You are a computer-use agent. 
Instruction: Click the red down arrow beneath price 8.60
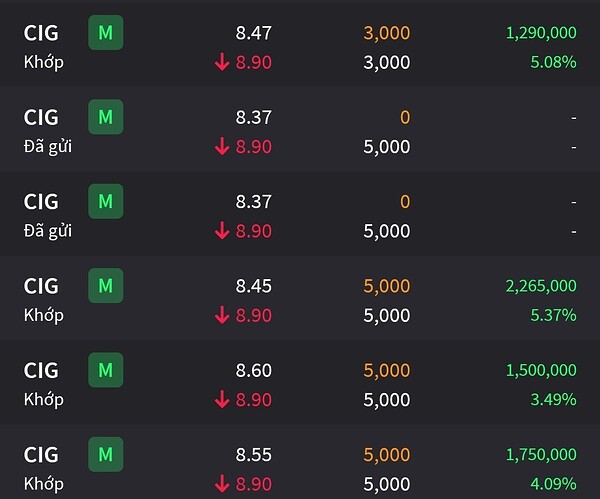pos(222,399)
